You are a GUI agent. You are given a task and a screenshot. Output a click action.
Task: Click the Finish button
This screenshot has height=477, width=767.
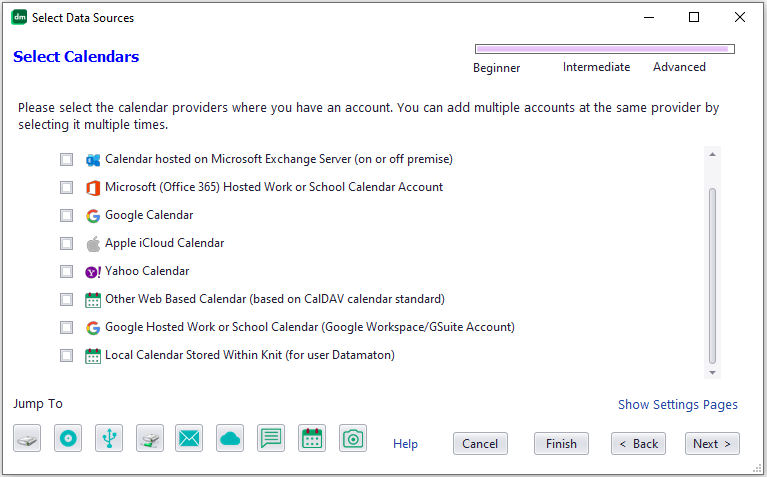(561, 444)
